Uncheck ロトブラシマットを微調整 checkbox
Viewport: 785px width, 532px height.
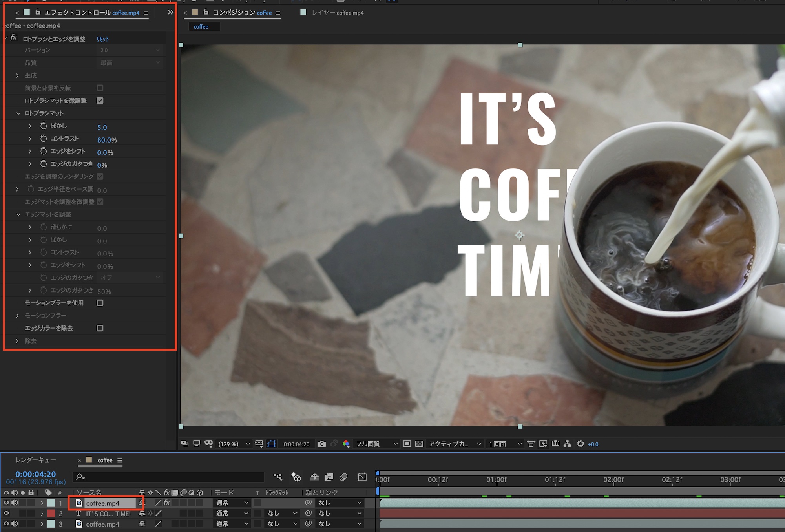tap(100, 101)
